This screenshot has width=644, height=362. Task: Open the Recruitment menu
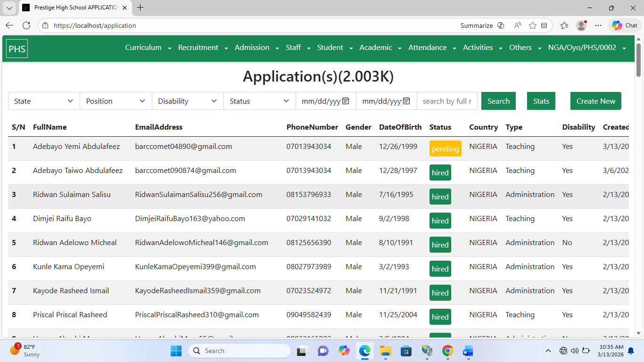click(x=203, y=48)
